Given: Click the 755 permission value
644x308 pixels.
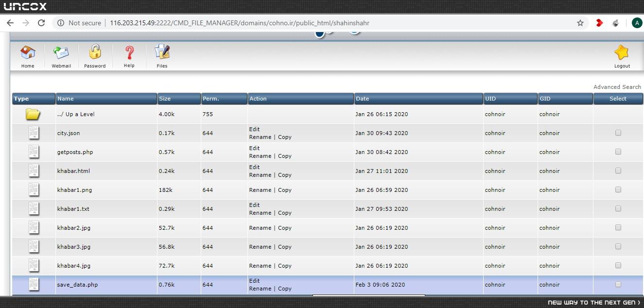Looking at the screenshot, I should pos(208,114).
